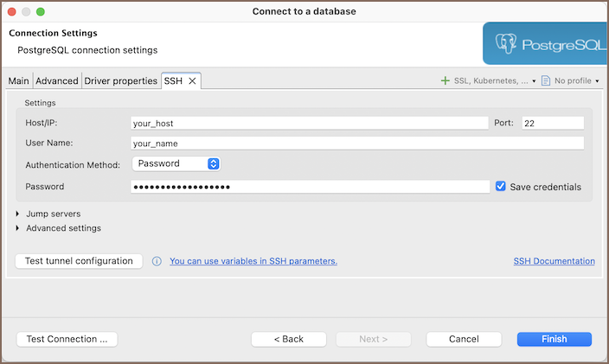Click the green plus add-handler icon
This screenshot has width=609, height=364.
pyautogui.click(x=446, y=80)
